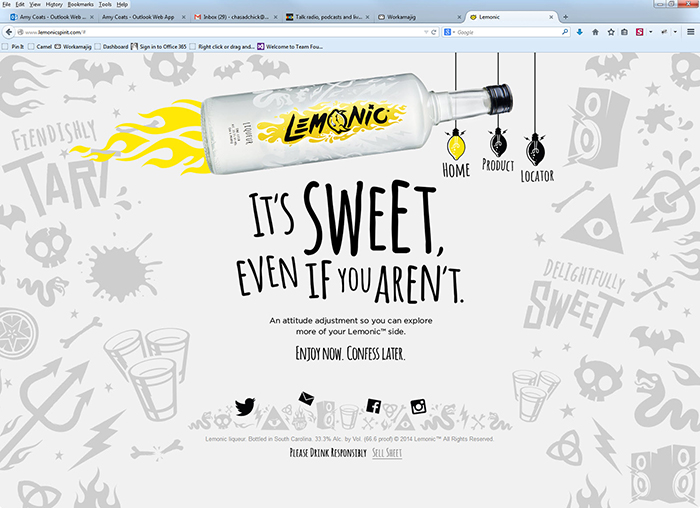The image size is (700, 508).
Task: Open Right click or drag and... bookmark
Action: [x=222, y=46]
